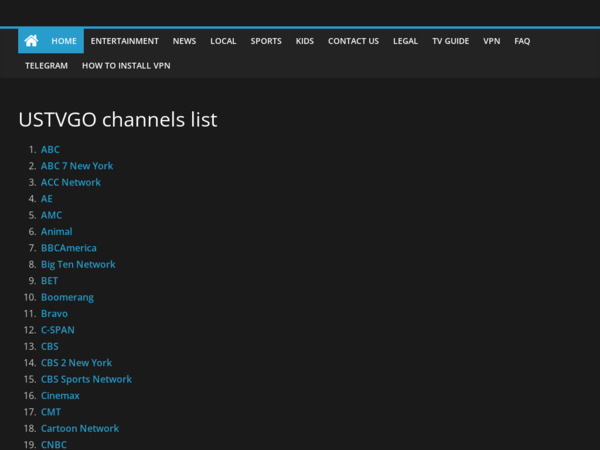Open CBS 2 New York channel
Image resolution: width=600 pixels, height=450 pixels.
(x=76, y=363)
